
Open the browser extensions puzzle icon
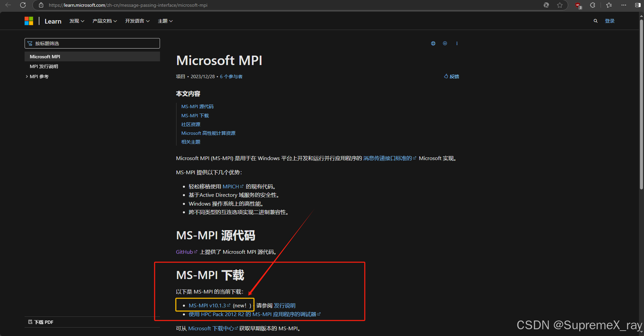point(592,5)
